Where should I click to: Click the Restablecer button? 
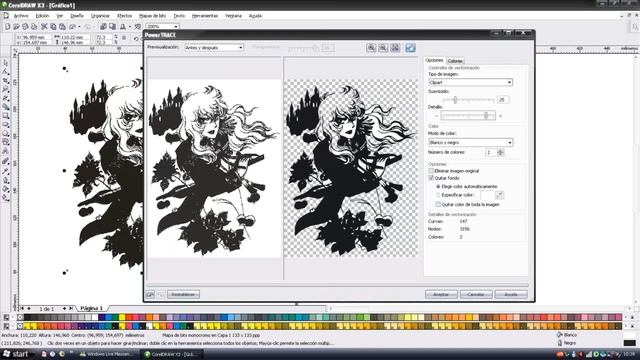(x=183, y=294)
